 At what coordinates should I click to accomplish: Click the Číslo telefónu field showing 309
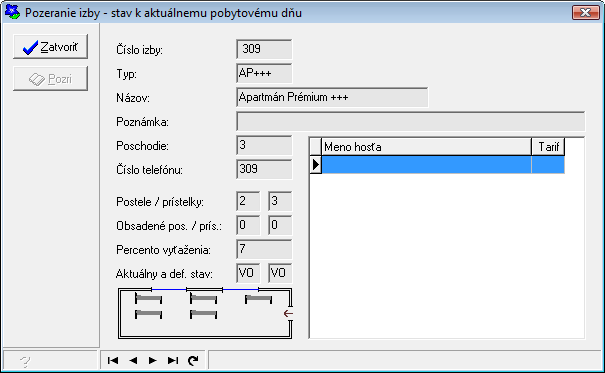[264, 169]
